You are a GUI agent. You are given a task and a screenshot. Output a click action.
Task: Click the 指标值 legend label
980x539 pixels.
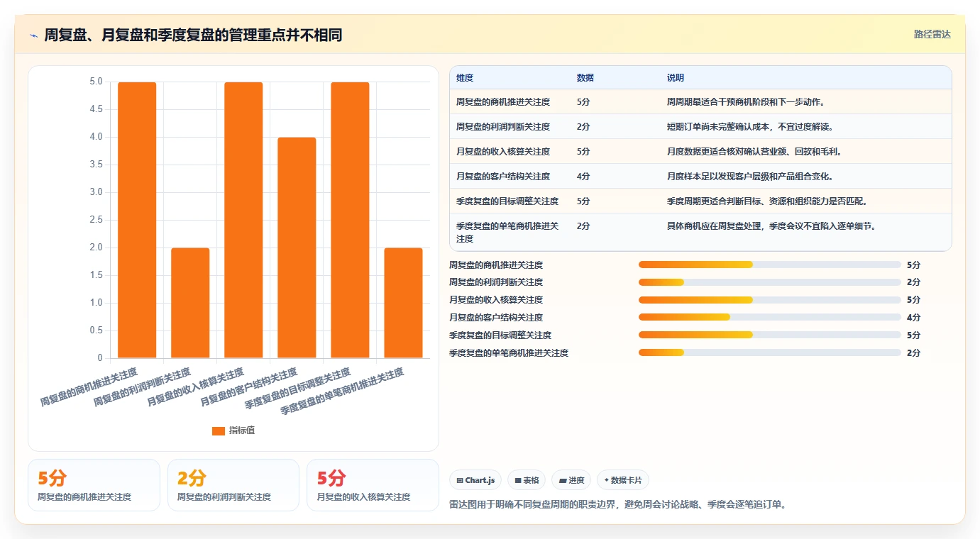[242, 431]
